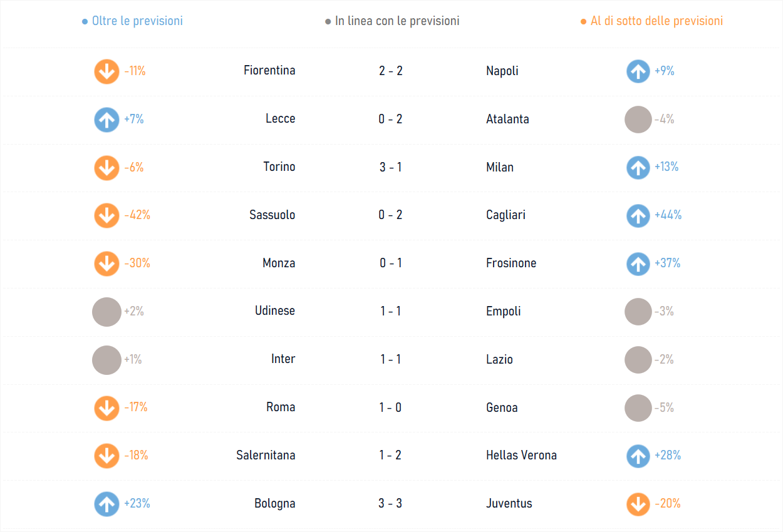Open the Salernitana team name

click(266, 455)
